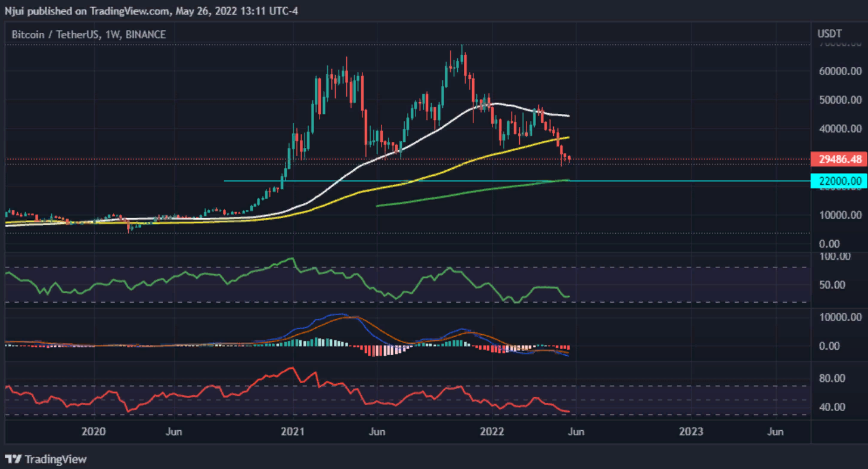The height and width of the screenshot is (469, 868).
Task: Click the red 29486.48 current price label
Action: [x=839, y=159]
